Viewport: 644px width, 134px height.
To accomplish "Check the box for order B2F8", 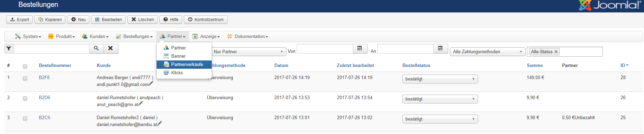I will pyautogui.click(x=25, y=78).
